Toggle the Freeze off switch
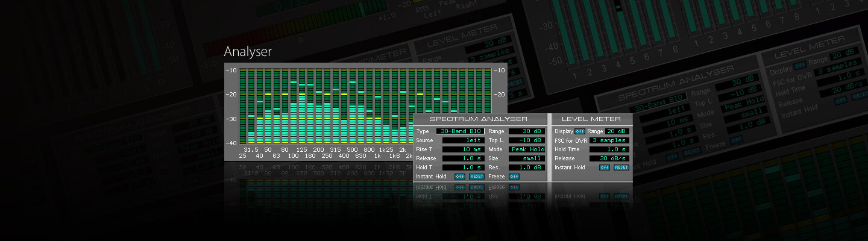Image resolution: width=868 pixels, height=241 pixels. (x=514, y=177)
